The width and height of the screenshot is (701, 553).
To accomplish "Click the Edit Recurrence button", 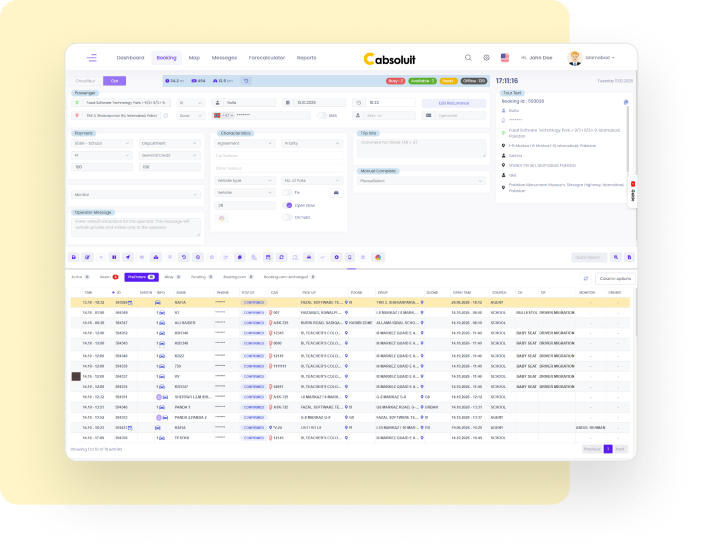I will coord(454,103).
